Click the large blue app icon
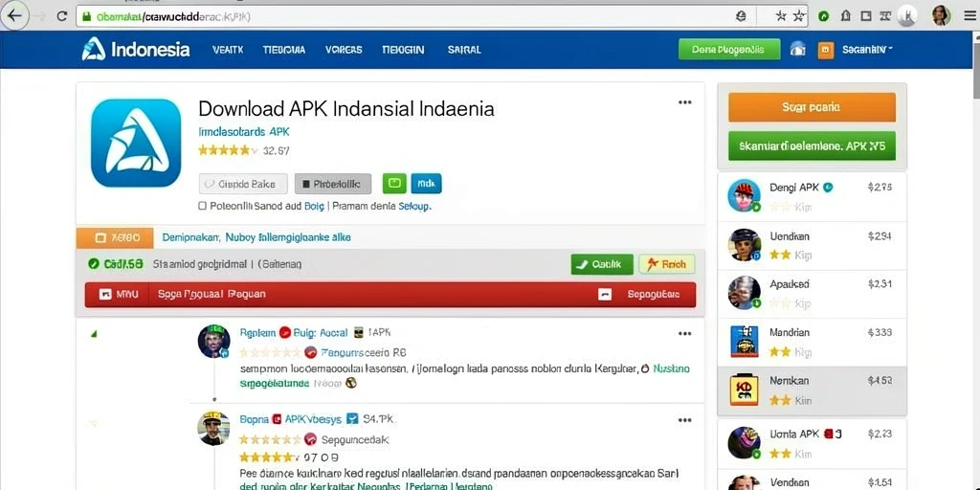 [136, 143]
